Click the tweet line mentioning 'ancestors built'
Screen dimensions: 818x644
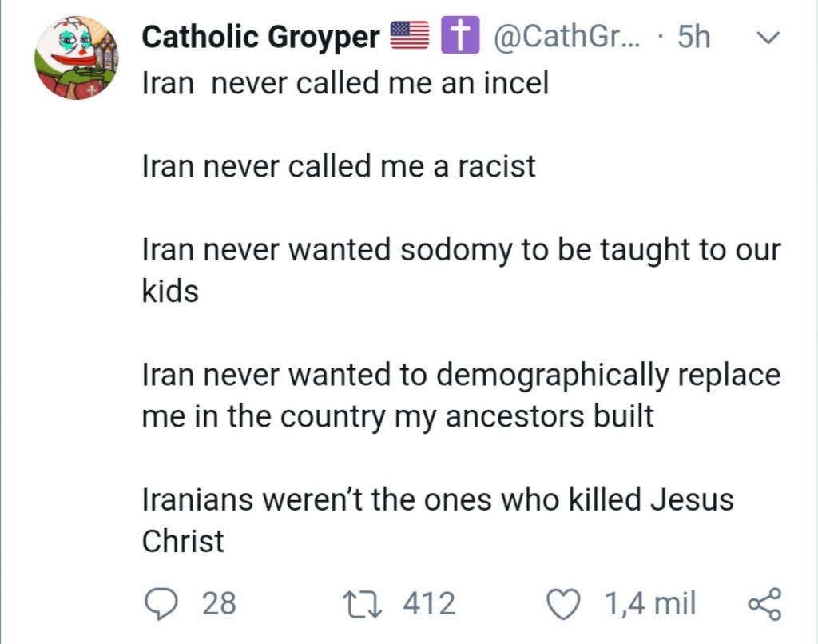tap(461, 395)
